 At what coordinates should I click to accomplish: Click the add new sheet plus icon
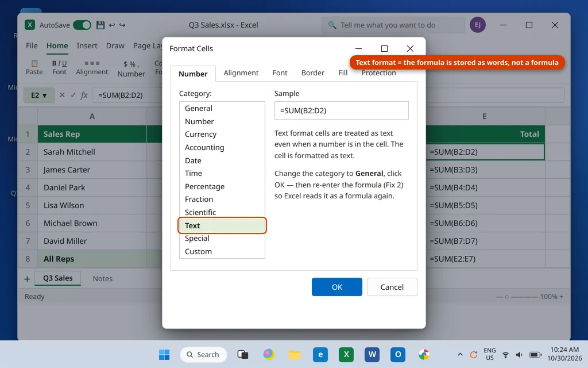[27, 279]
